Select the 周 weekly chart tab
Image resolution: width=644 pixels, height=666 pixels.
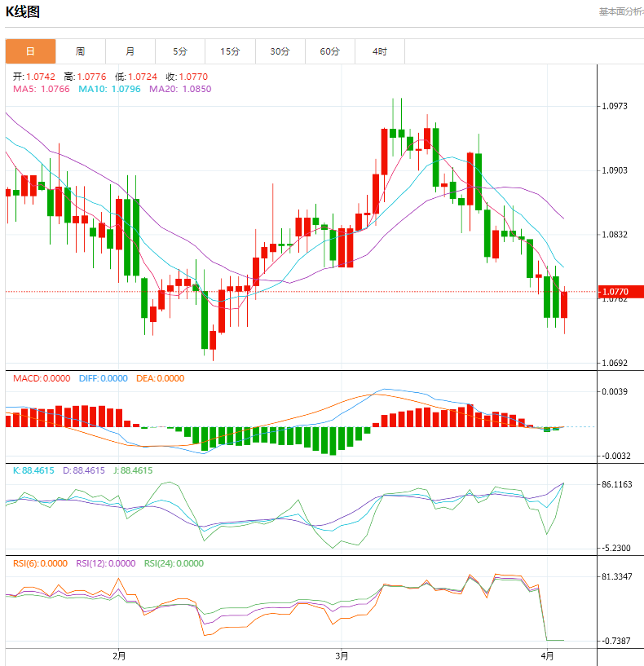(80, 51)
